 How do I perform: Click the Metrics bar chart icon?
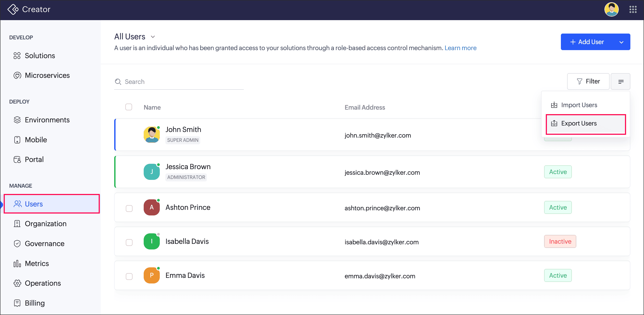(x=17, y=264)
